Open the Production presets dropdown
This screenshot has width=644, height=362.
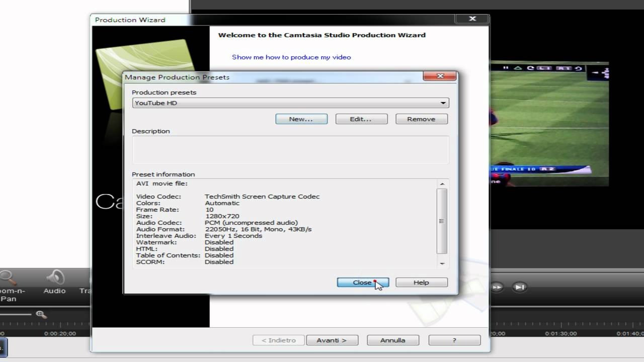click(290, 103)
